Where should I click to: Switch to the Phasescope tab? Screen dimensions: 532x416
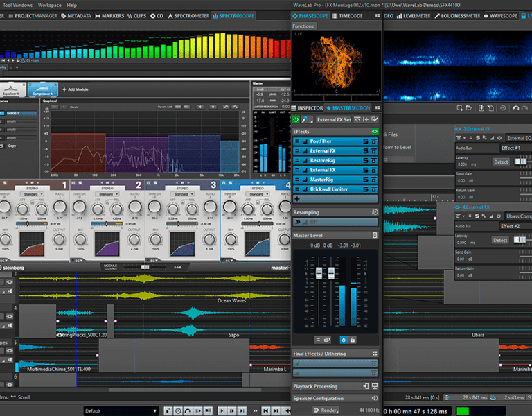point(310,15)
